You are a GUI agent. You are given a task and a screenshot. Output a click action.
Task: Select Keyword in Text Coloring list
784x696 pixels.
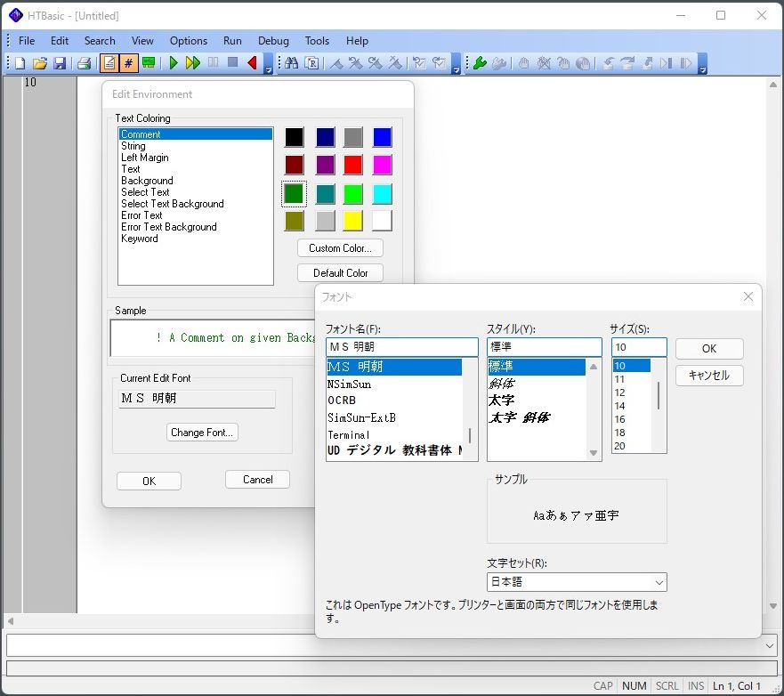click(196, 239)
